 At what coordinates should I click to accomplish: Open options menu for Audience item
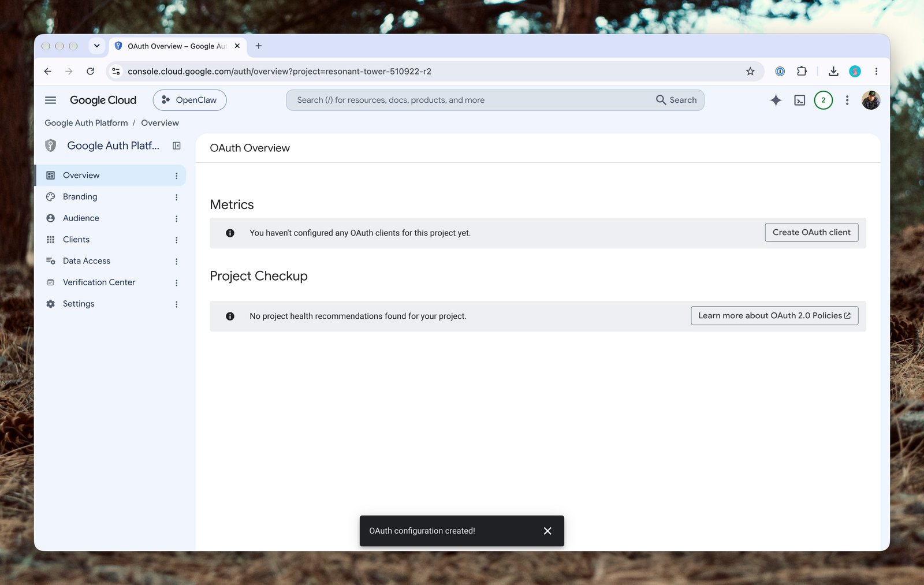(176, 218)
